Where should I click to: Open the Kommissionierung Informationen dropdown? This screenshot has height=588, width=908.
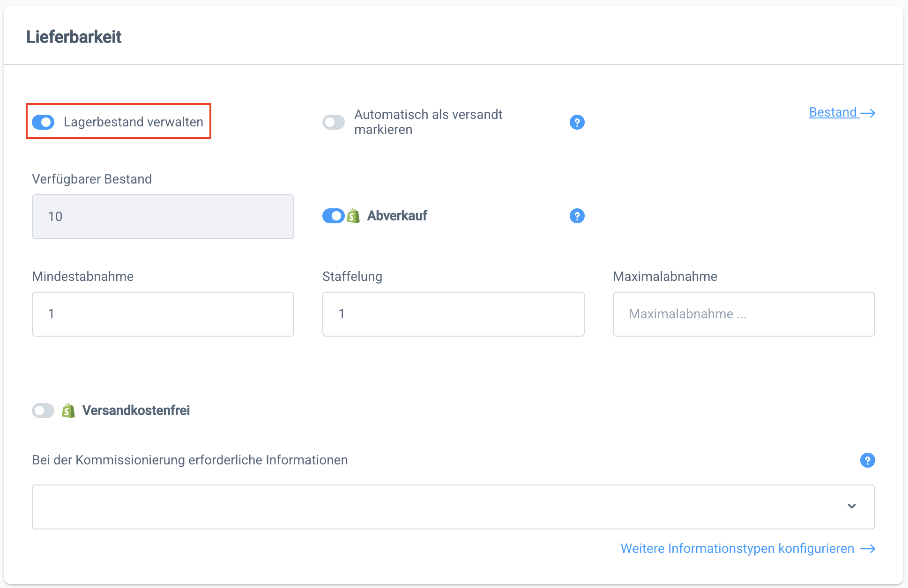point(453,507)
